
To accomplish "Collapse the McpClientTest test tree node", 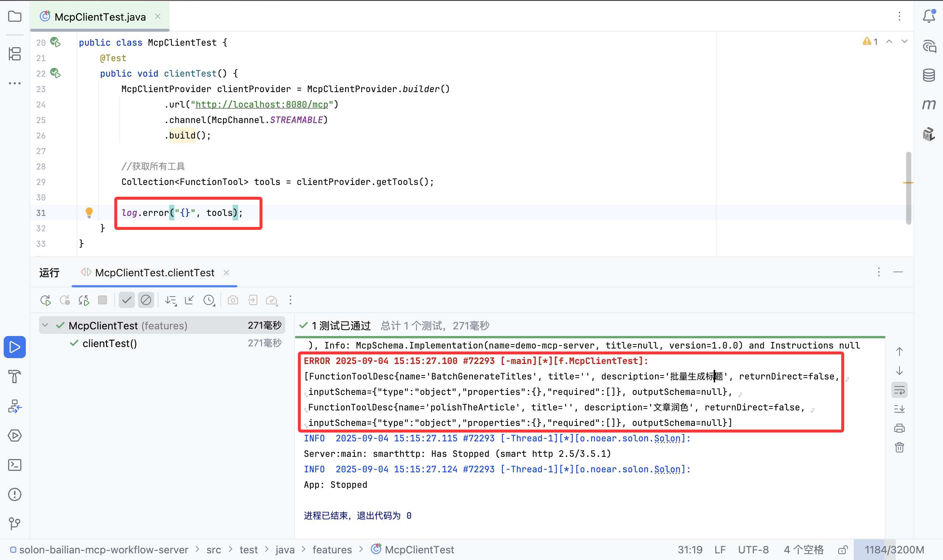I will (45, 325).
